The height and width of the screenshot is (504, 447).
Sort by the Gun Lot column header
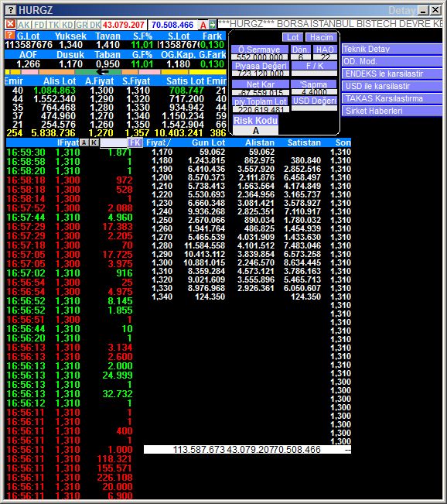[208, 142]
